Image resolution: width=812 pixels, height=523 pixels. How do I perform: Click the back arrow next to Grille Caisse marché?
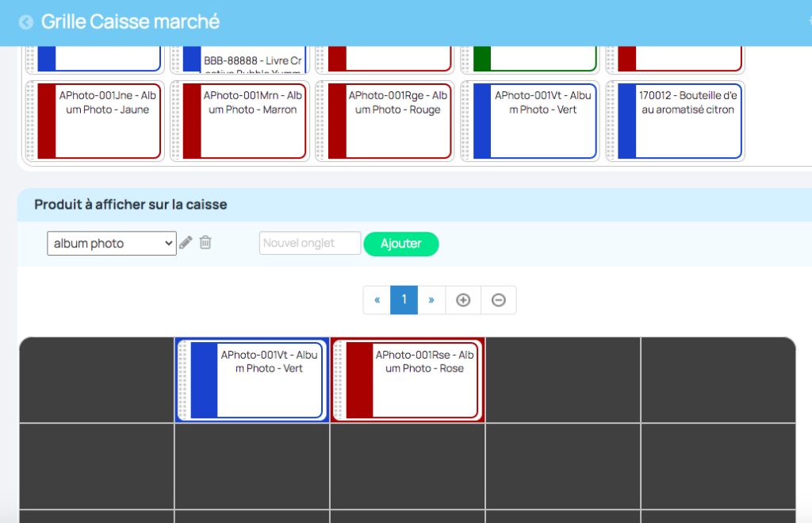point(26,22)
